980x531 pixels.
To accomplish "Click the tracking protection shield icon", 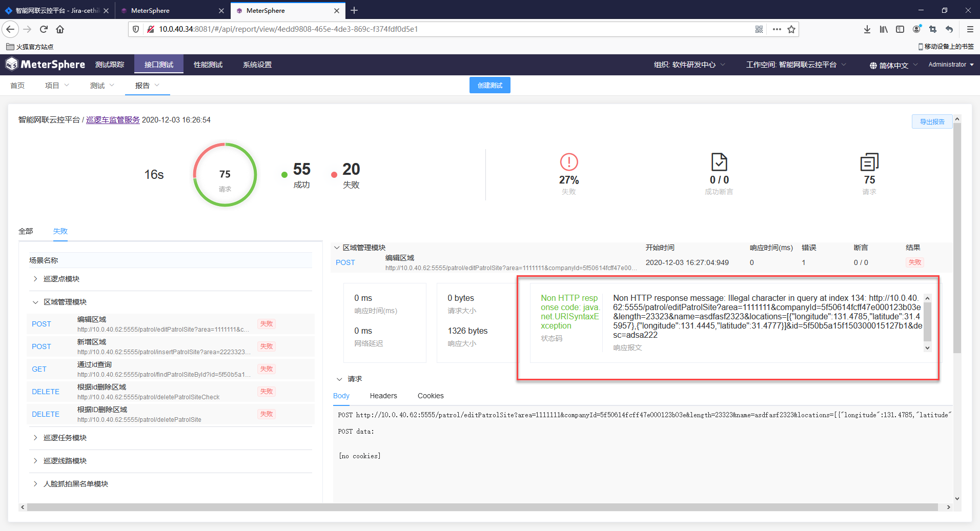I will (136, 29).
